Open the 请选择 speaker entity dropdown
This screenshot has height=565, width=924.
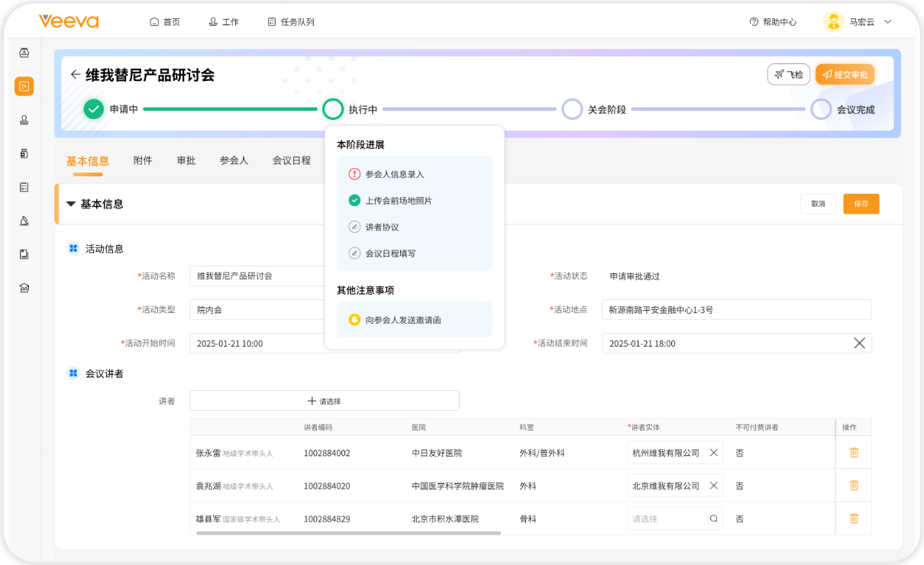tap(668, 519)
